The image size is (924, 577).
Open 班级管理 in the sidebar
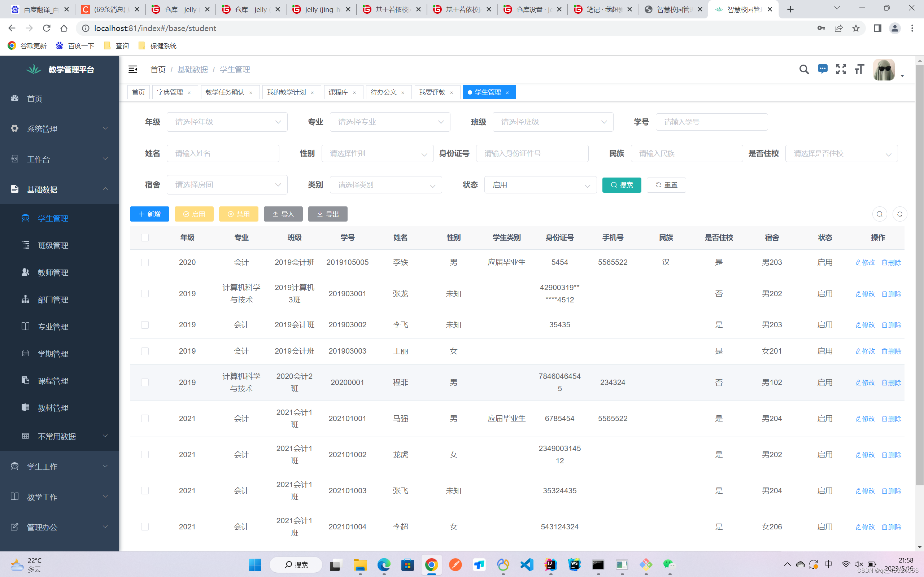[60, 245]
